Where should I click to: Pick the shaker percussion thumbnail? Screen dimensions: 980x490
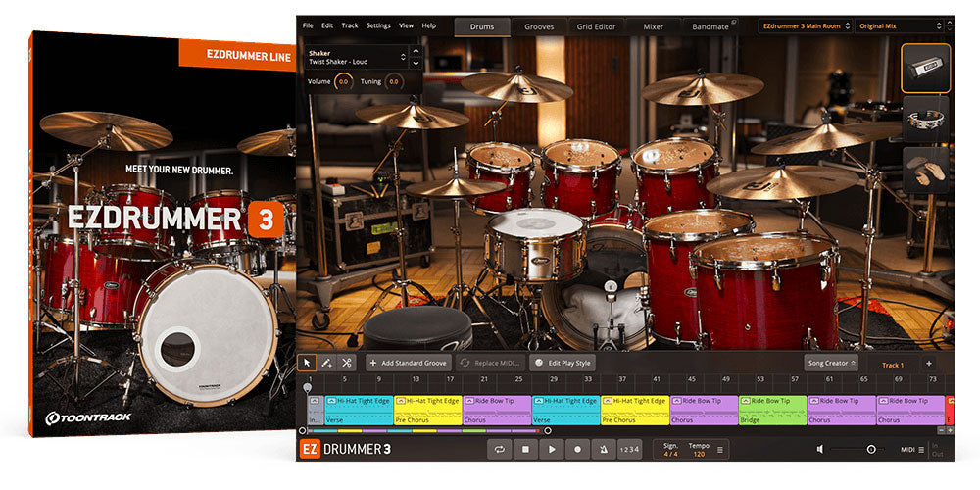click(x=926, y=68)
